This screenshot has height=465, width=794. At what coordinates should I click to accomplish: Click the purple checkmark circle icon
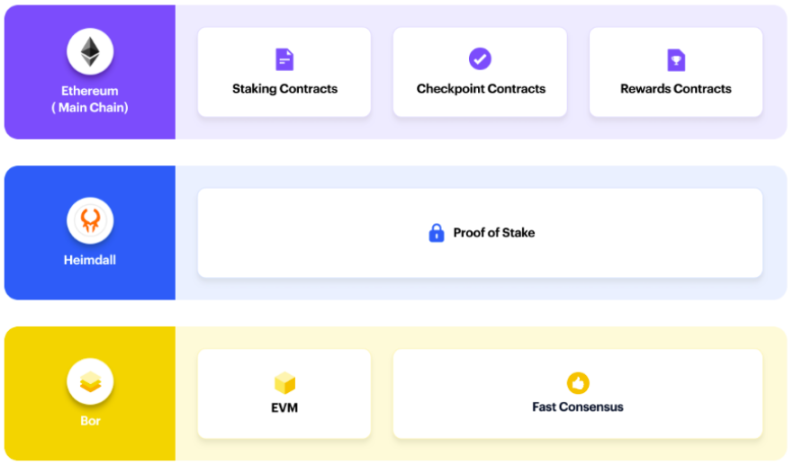pos(480,59)
